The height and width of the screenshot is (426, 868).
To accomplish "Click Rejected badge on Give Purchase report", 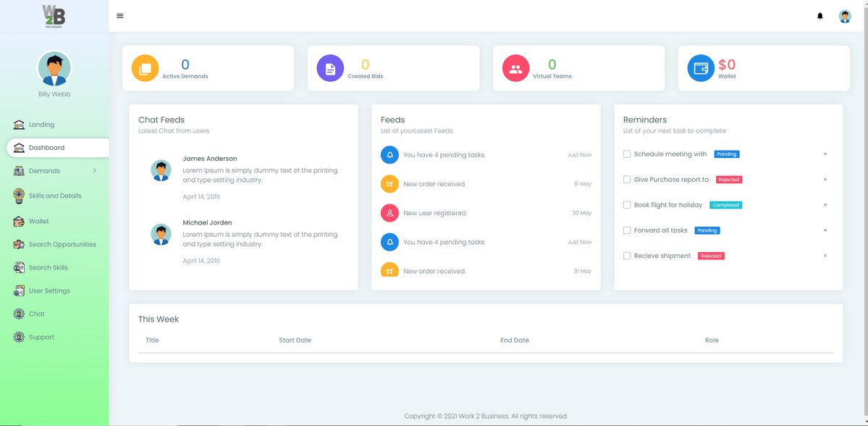I will click(x=728, y=180).
